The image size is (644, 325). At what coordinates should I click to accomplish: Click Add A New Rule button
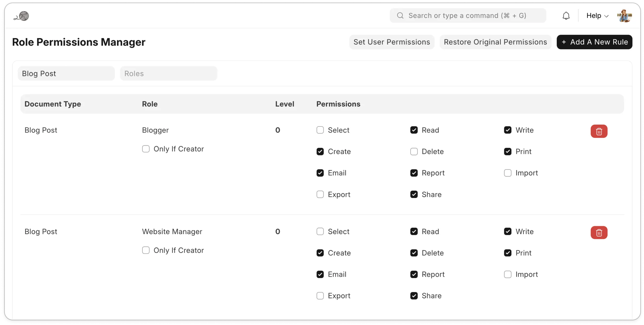pos(594,42)
